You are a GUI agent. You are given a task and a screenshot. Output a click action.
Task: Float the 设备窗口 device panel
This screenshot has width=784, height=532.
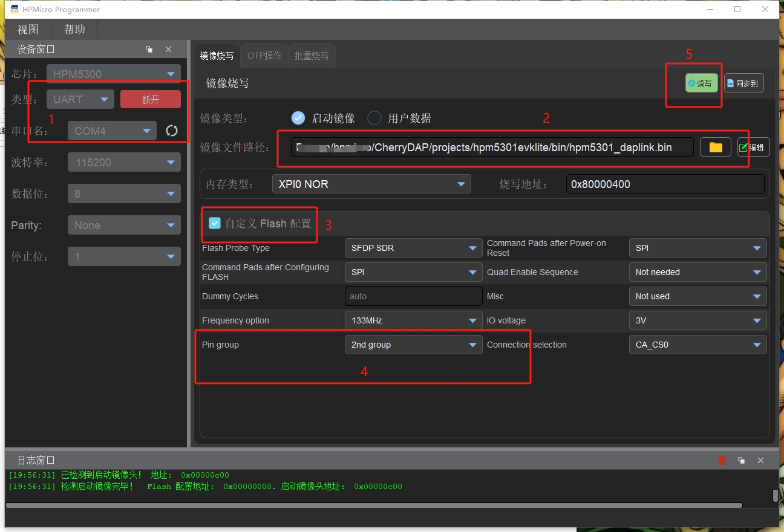point(149,49)
